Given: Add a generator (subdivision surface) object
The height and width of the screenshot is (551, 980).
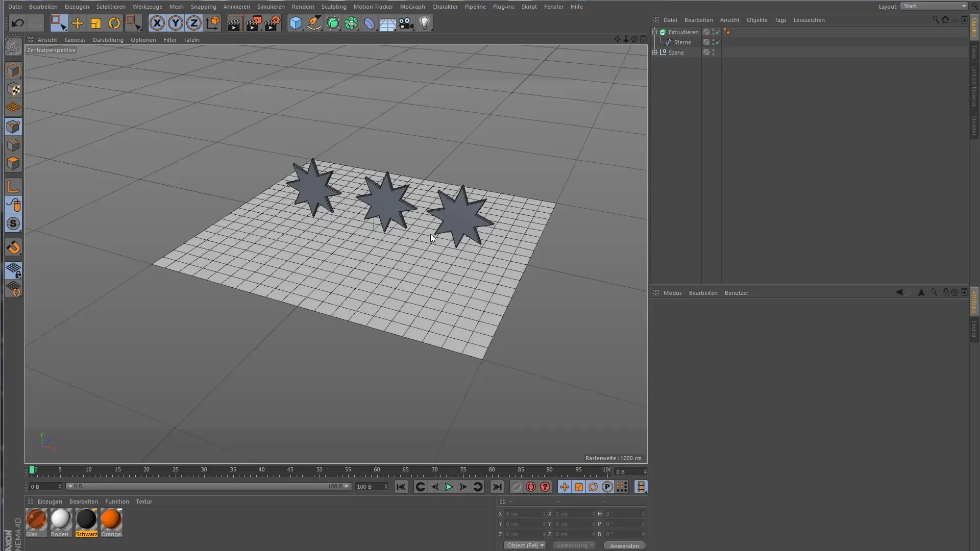Looking at the screenshot, I should (x=333, y=23).
